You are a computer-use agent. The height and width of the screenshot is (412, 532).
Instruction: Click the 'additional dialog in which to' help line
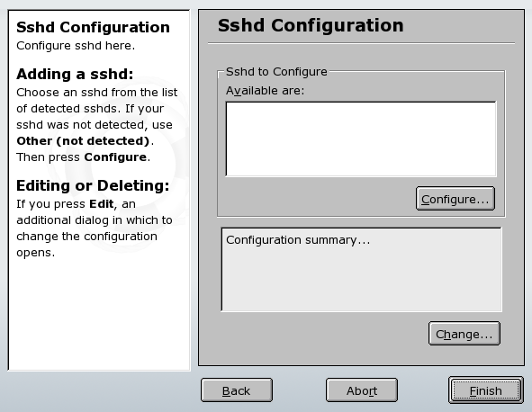coord(95,220)
